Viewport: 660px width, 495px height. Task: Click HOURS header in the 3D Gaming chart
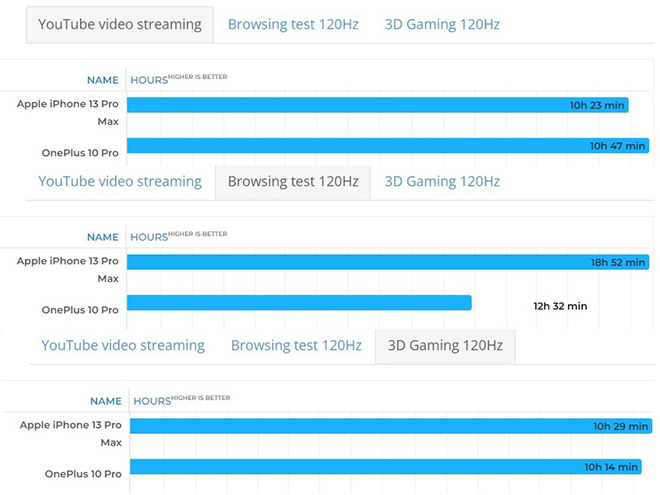(x=152, y=401)
